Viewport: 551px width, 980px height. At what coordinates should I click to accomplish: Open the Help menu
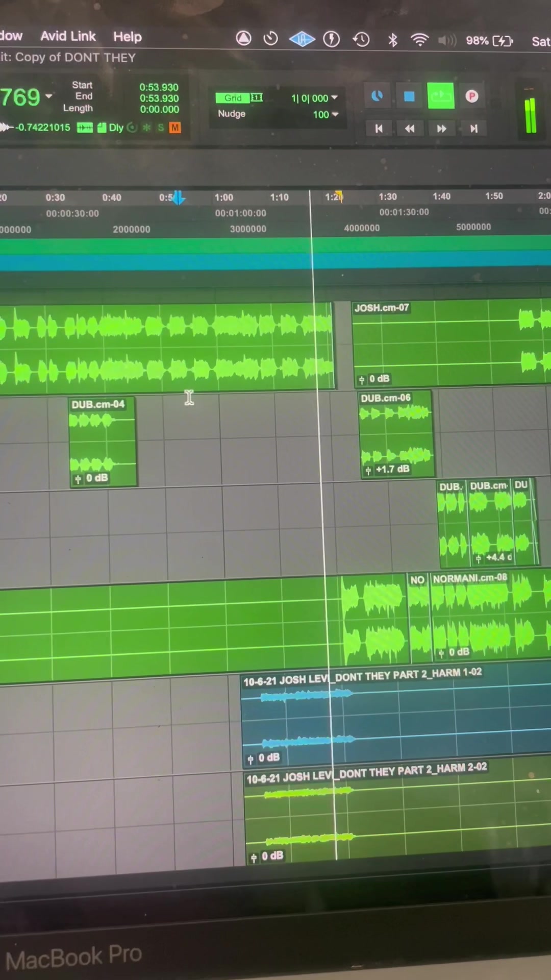tap(127, 37)
